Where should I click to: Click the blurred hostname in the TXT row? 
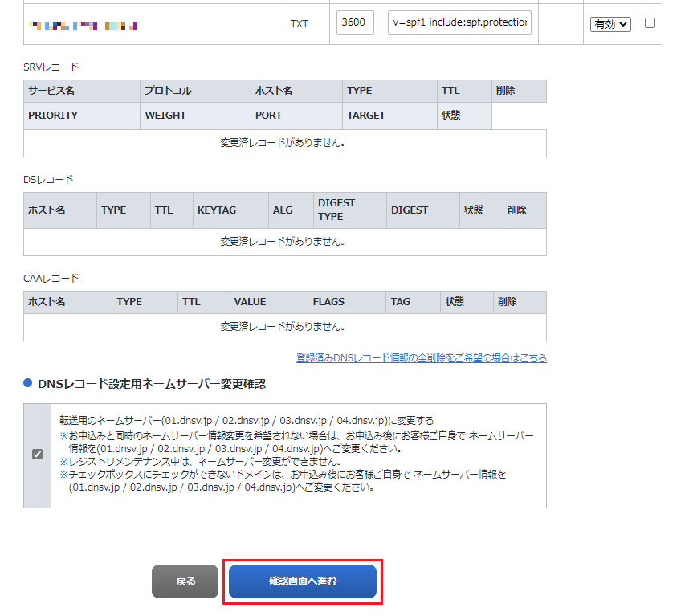point(83,25)
